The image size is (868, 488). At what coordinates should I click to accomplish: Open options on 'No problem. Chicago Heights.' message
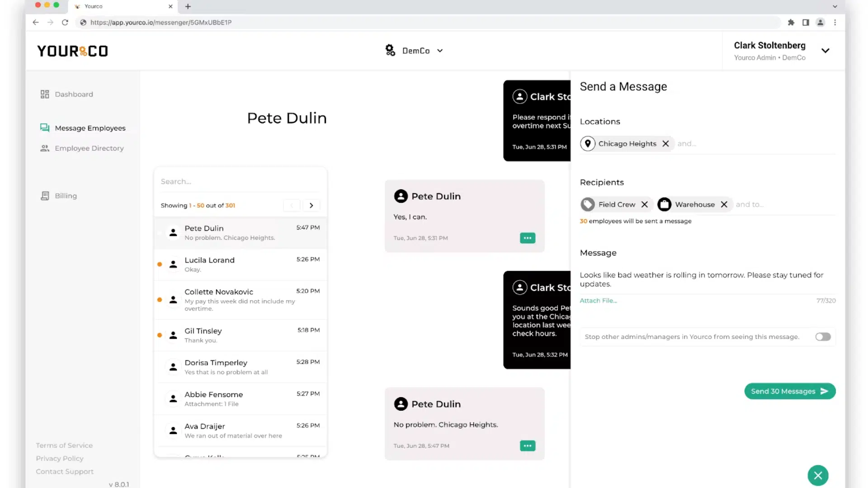[528, 446]
